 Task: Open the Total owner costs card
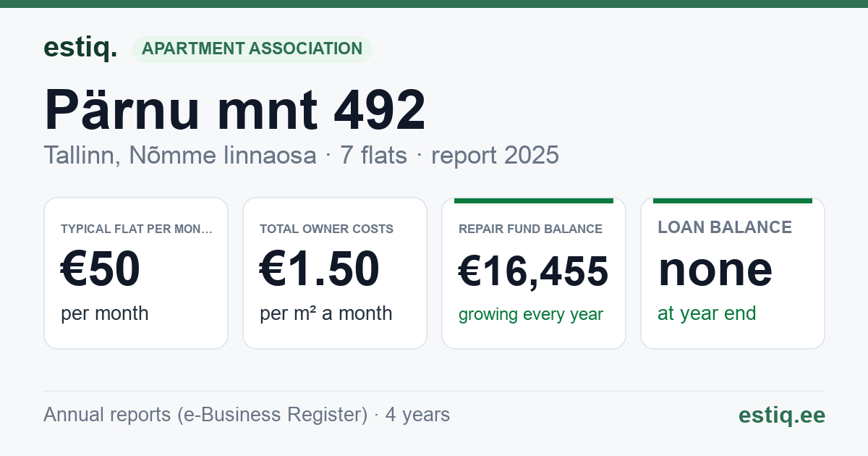click(335, 274)
